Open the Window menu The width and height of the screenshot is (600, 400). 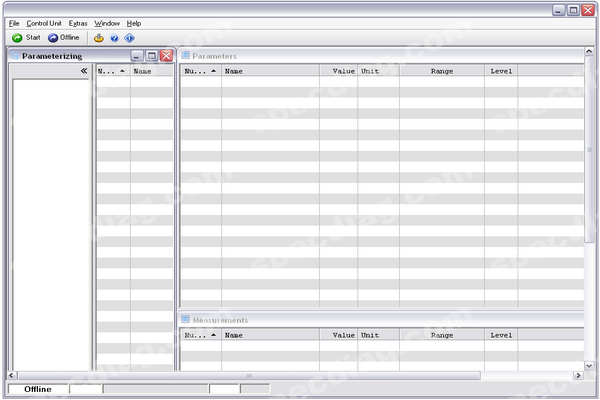click(x=108, y=23)
